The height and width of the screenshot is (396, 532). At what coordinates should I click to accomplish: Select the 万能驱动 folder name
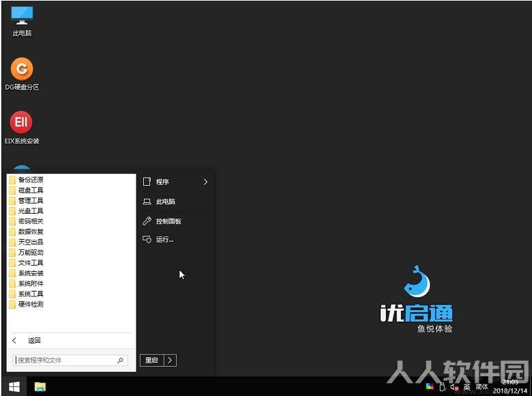click(x=31, y=253)
